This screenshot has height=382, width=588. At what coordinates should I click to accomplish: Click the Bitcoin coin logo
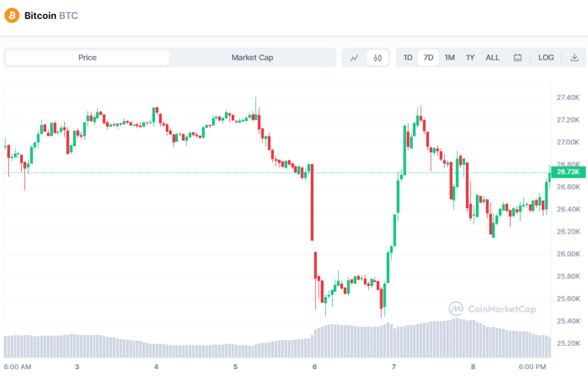12,15
